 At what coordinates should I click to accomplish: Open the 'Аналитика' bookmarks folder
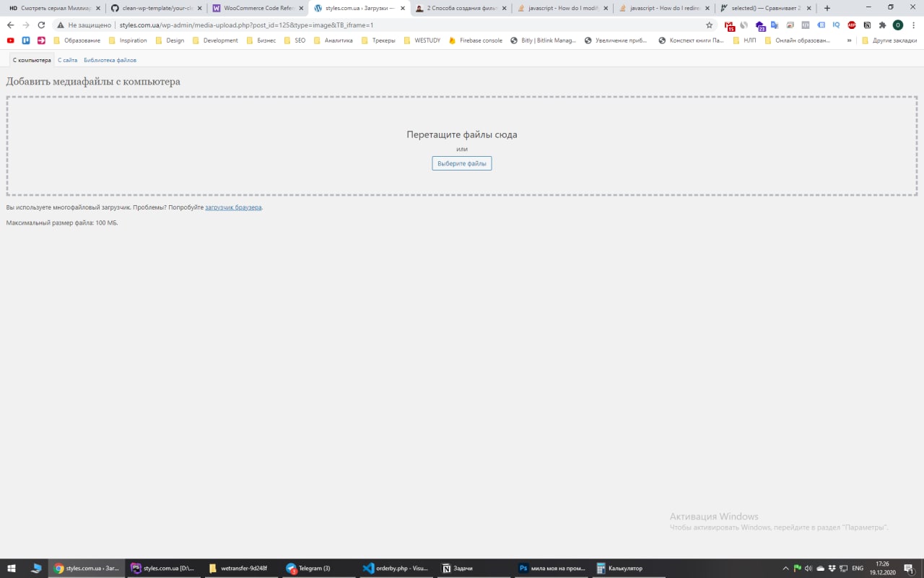click(333, 40)
